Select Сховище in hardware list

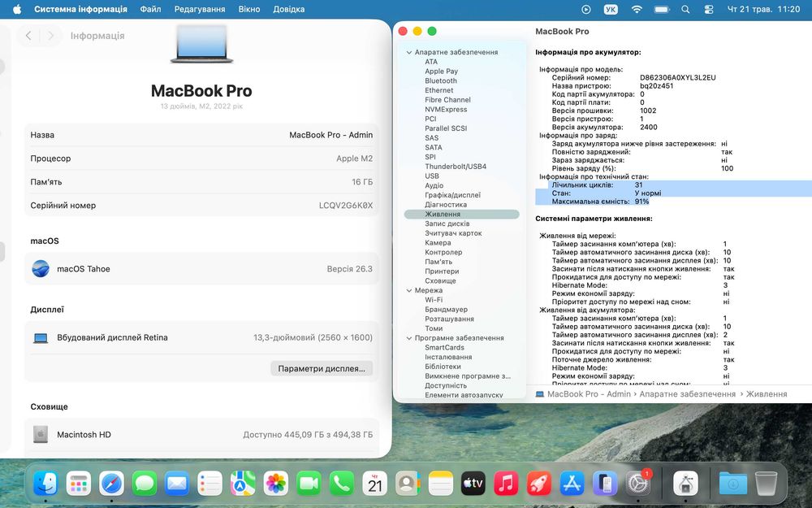click(440, 281)
